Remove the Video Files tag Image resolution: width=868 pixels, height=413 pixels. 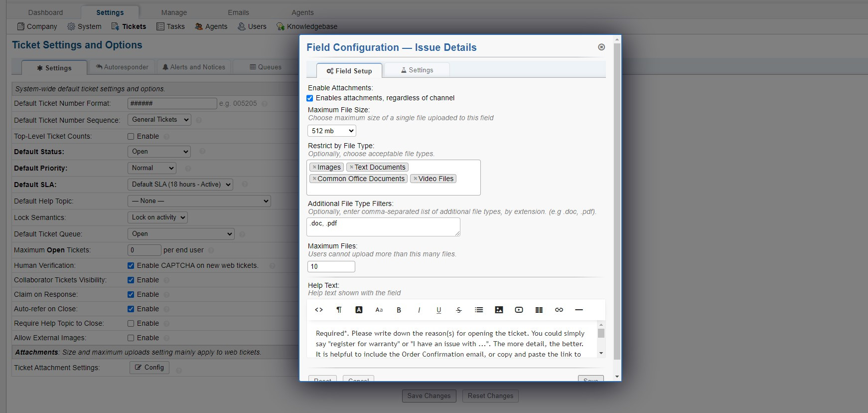click(415, 179)
